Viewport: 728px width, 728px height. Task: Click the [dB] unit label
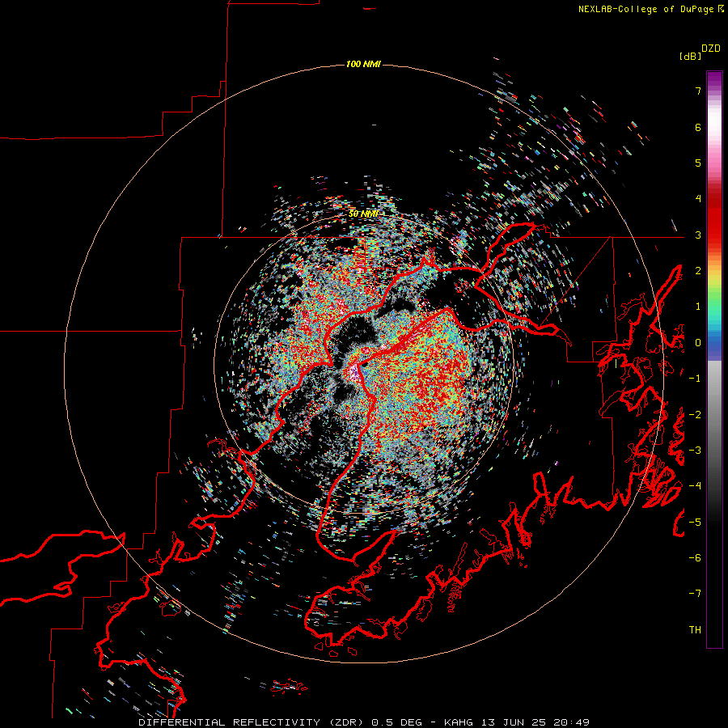(x=690, y=57)
